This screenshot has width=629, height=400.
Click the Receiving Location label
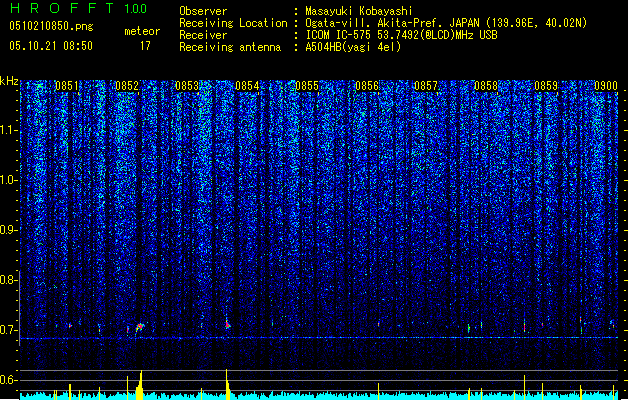(233, 23)
